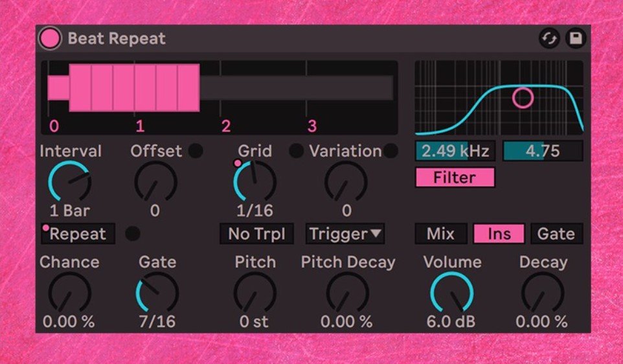
Task: Click beat marker 3 in display
Action: click(x=312, y=126)
